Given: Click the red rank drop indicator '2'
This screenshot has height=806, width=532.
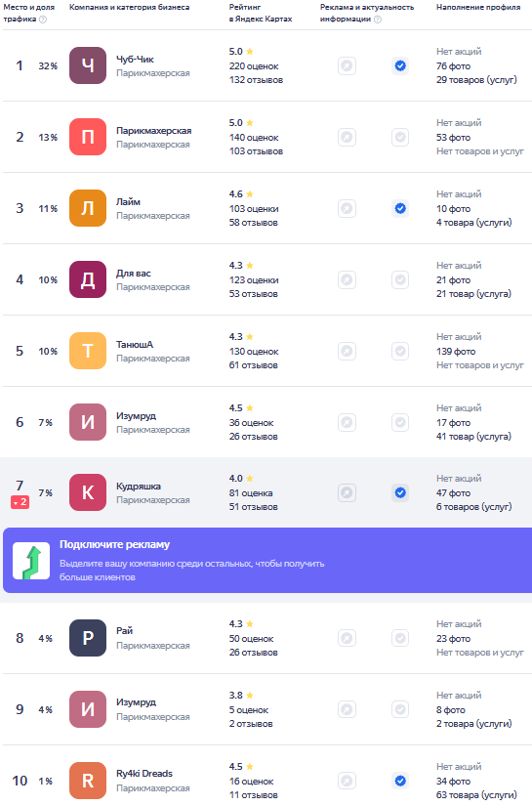Looking at the screenshot, I should pos(20,502).
